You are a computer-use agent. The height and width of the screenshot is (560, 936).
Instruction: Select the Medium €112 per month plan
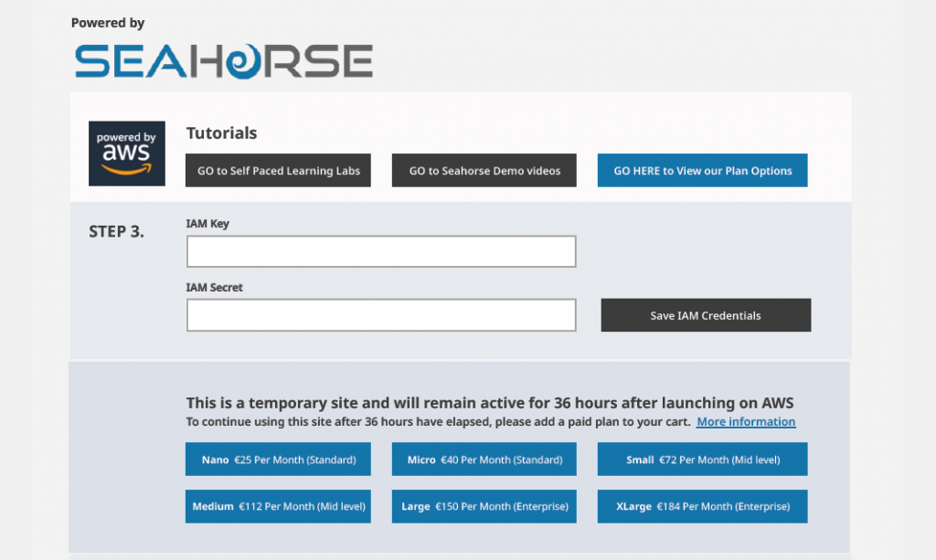278,506
